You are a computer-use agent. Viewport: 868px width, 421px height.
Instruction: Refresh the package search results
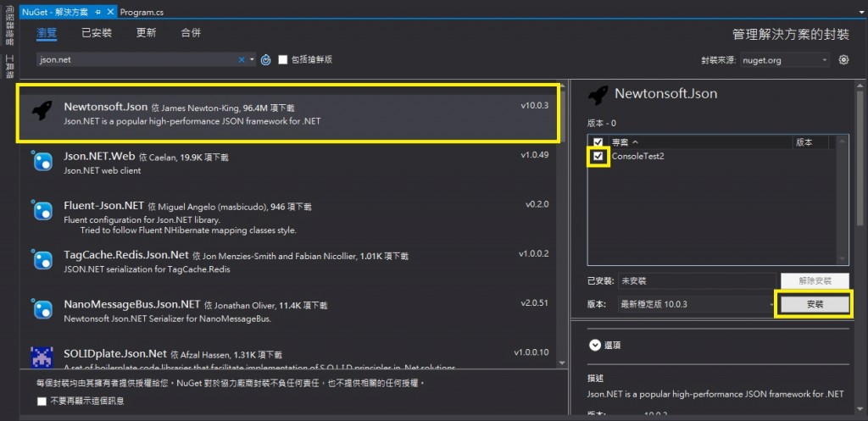265,60
